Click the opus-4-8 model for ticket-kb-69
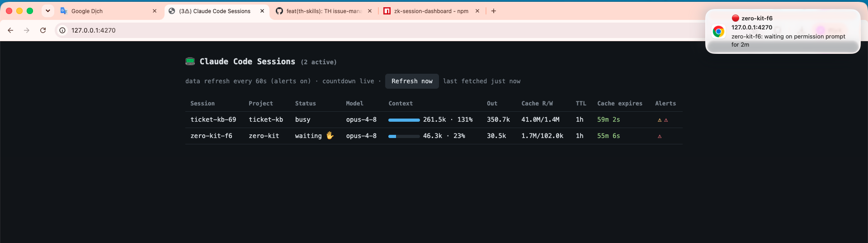The height and width of the screenshot is (243, 868). pyautogui.click(x=361, y=119)
